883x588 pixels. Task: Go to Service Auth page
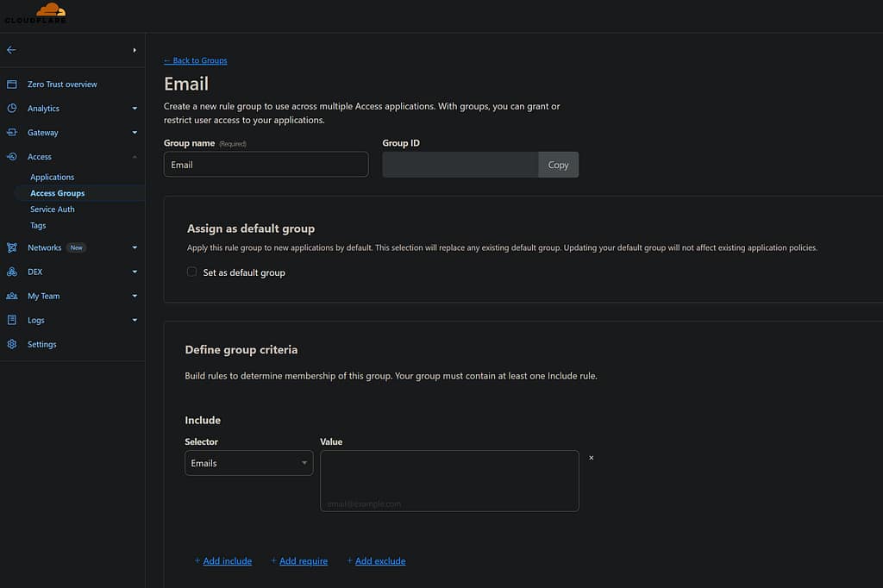coord(52,210)
